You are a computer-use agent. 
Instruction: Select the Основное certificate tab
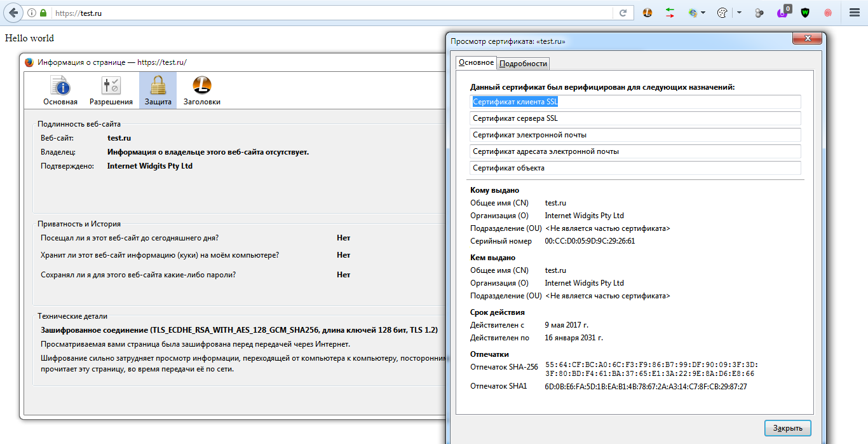pyautogui.click(x=476, y=62)
